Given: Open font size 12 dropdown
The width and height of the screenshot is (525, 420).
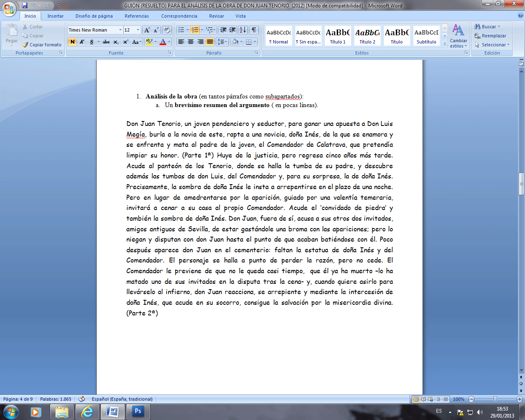Looking at the screenshot, I should point(138,30).
